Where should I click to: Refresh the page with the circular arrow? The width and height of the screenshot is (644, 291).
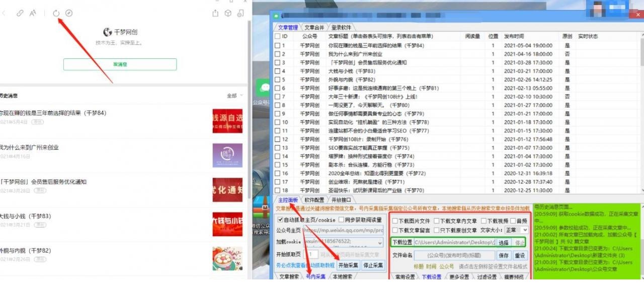click(x=56, y=13)
